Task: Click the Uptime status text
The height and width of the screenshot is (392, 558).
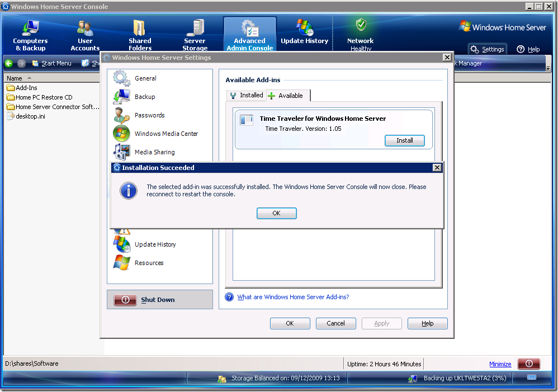Action: (384, 364)
